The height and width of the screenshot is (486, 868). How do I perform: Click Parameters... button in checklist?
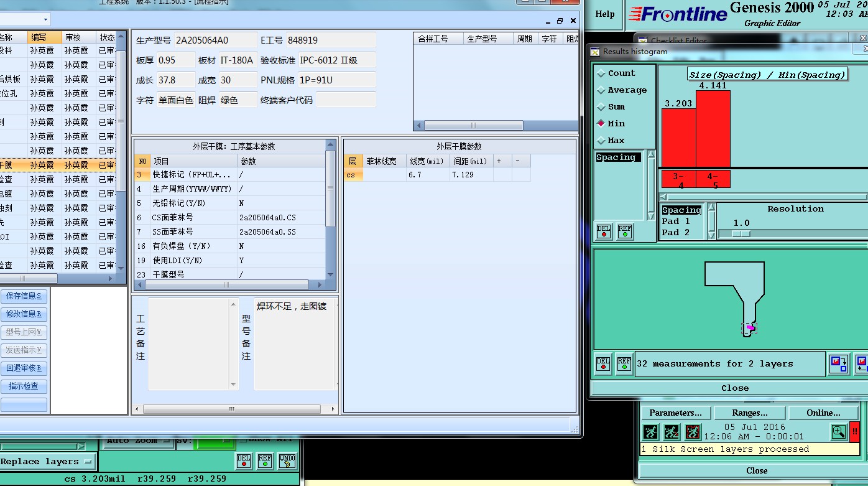pos(675,413)
